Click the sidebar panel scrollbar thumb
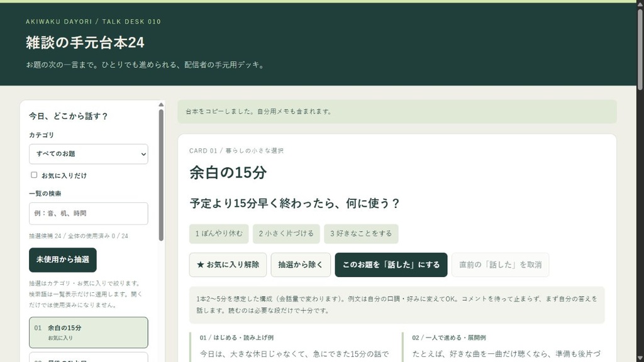 pos(161,175)
